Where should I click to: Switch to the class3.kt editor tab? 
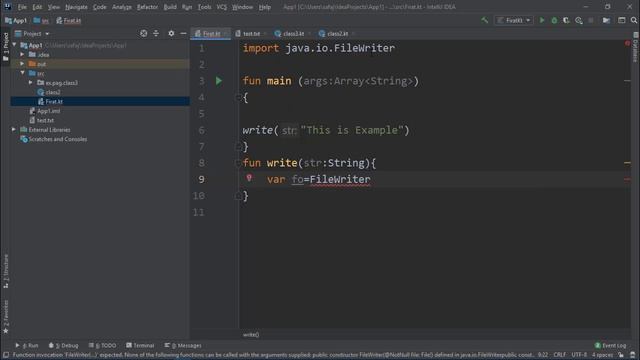292,33
